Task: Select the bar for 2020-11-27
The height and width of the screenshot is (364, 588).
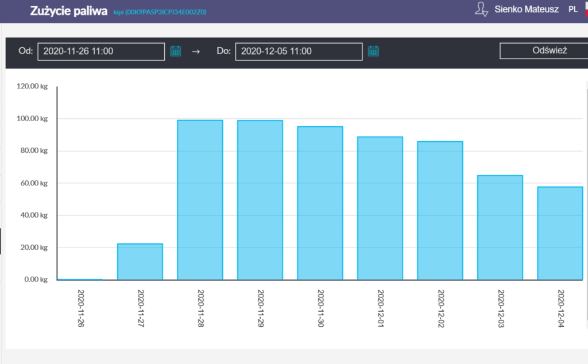Action: 140,262
